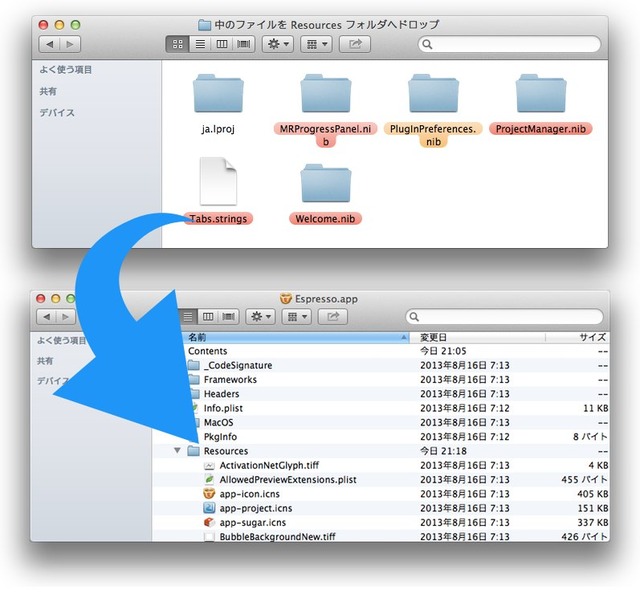Click 共有 in top window sidebar
640x594 pixels.
tap(48, 91)
